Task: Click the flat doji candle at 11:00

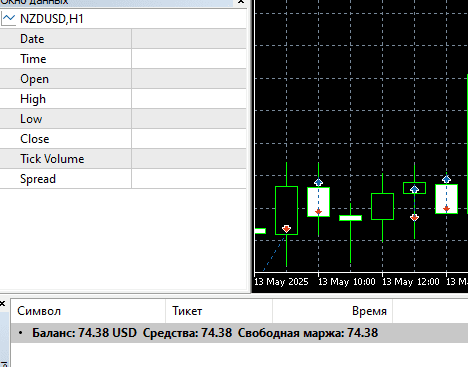Action: coord(350,218)
